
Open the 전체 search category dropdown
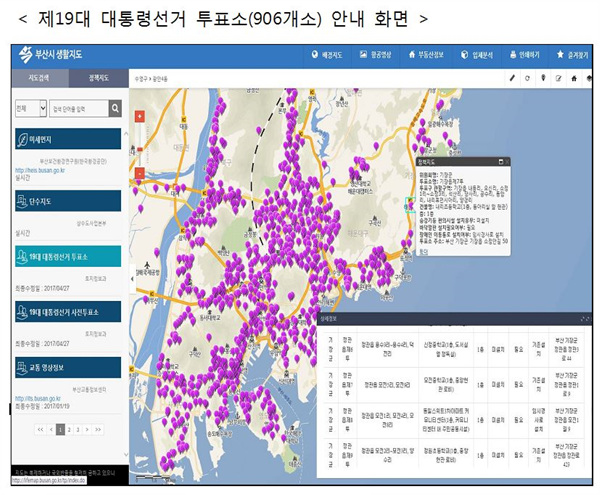tap(31, 109)
